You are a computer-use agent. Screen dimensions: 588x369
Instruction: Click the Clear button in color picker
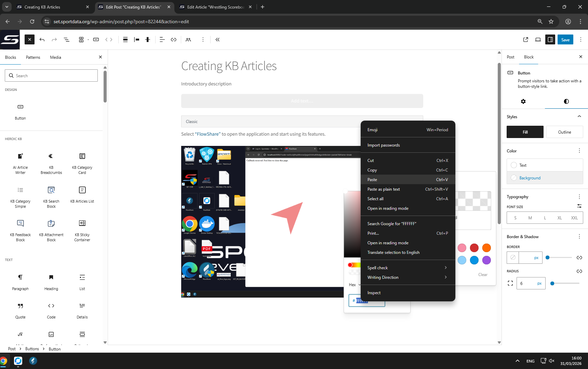483,275
